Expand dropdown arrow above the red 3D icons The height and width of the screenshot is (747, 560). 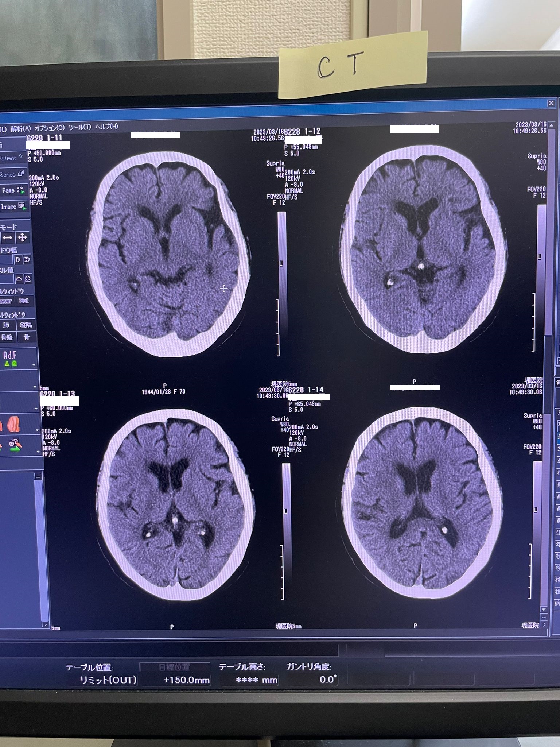[36, 409]
